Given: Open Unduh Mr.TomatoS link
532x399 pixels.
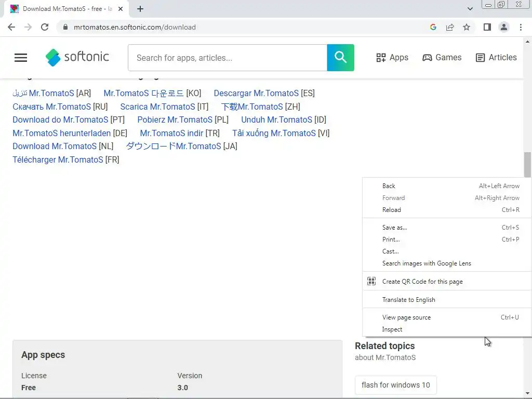Looking at the screenshot, I should point(276,120).
